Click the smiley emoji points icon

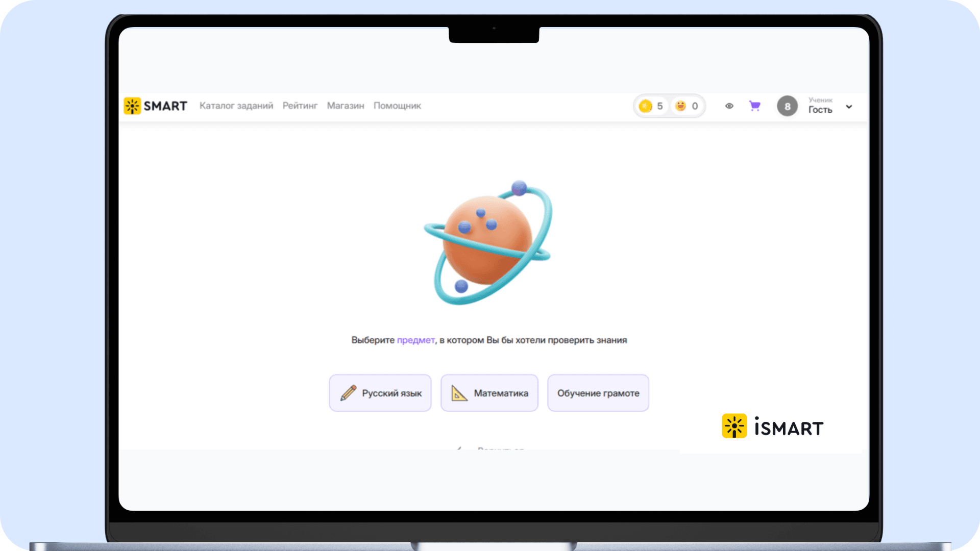pos(681,106)
